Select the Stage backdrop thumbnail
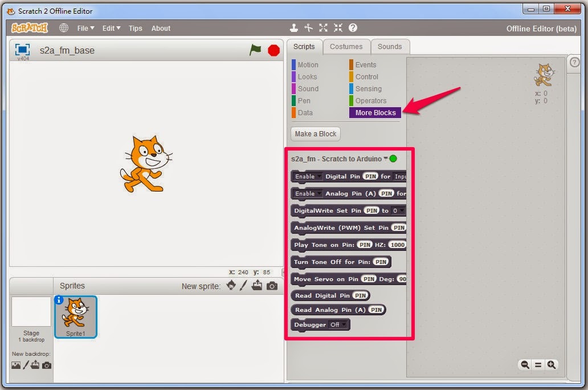Image resolution: width=588 pixels, height=390 pixels. coord(31,311)
